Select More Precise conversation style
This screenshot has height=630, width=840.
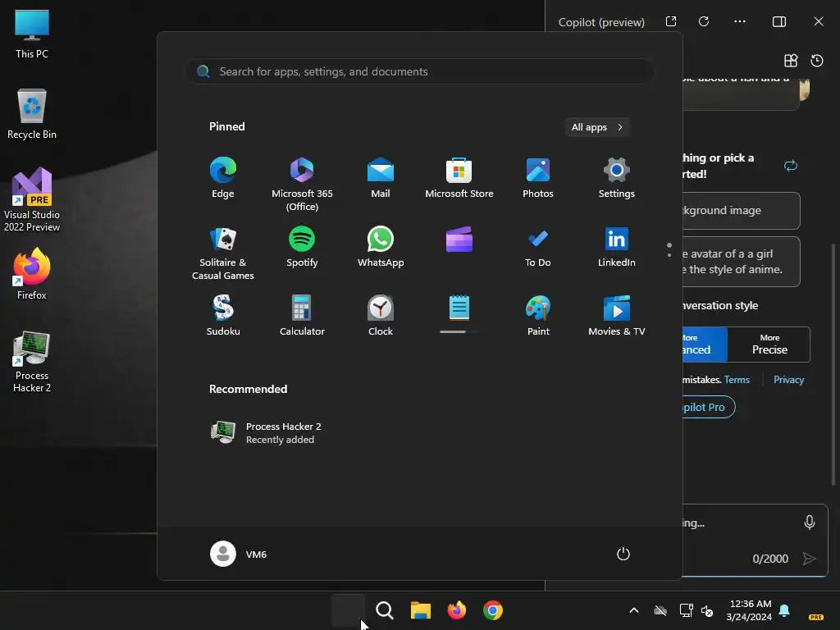[769, 345]
